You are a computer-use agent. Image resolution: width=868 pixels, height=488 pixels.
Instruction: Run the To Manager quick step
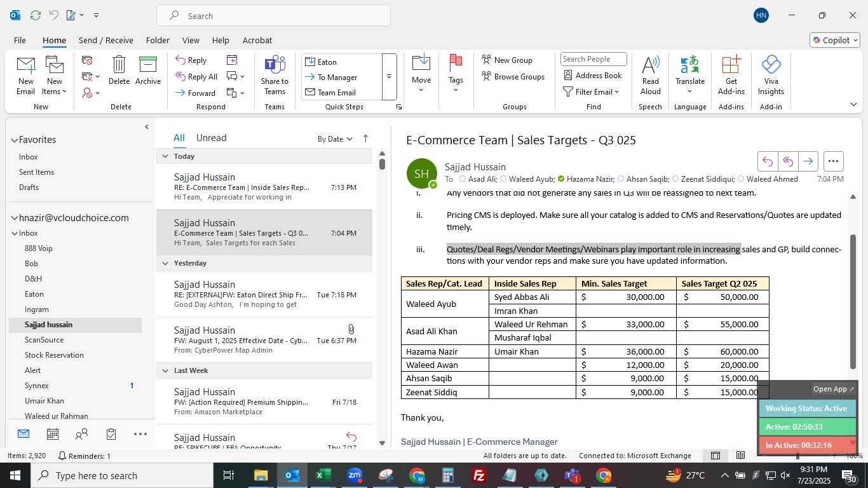(342, 77)
